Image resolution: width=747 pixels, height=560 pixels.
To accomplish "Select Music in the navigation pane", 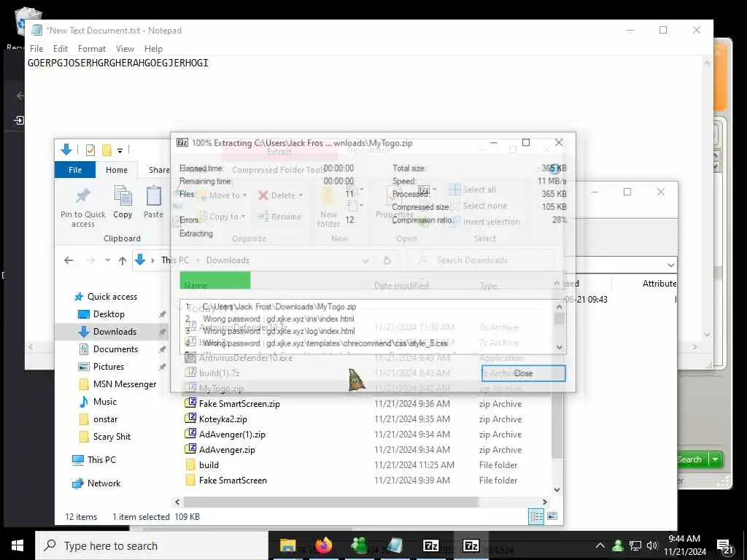I will tap(104, 402).
